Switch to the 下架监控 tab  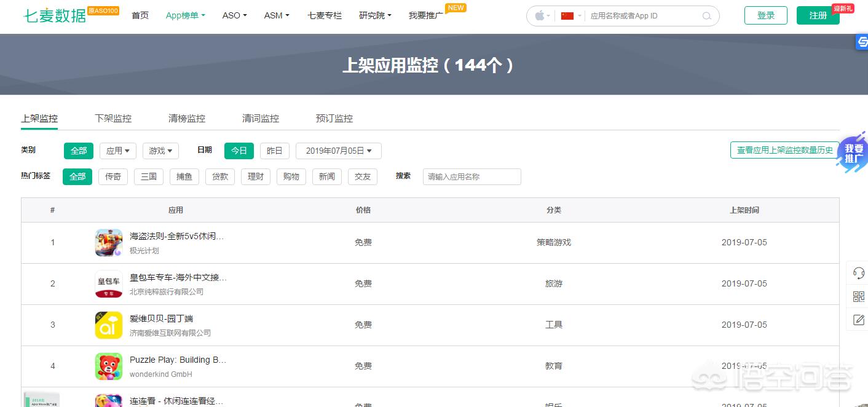tap(113, 119)
